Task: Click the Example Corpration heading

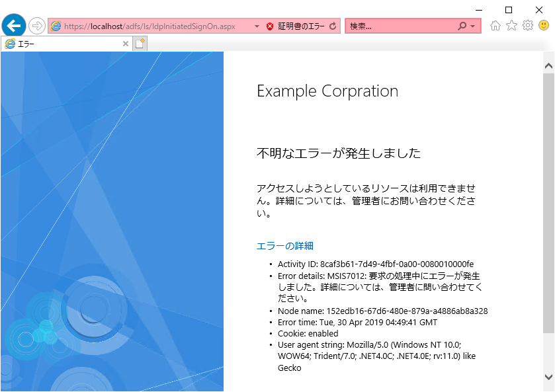Action: click(x=327, y=91)
